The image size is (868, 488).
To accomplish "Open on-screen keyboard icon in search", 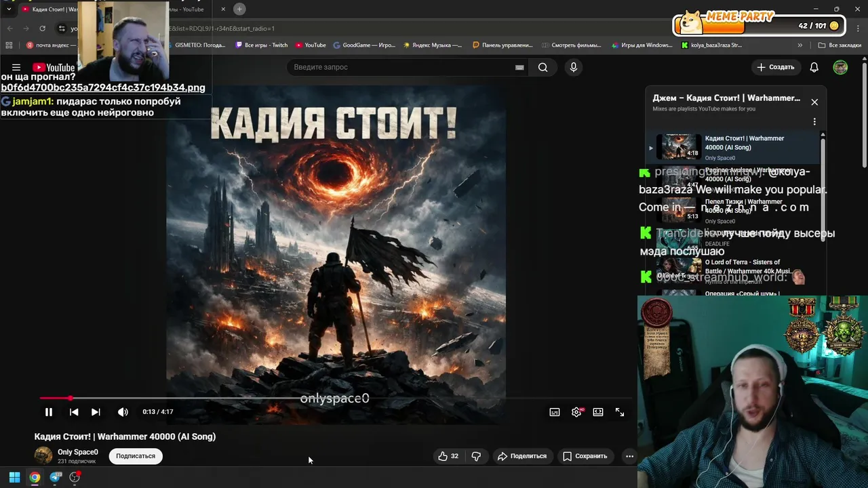I will pyautogui.click(x=519, y=67).
